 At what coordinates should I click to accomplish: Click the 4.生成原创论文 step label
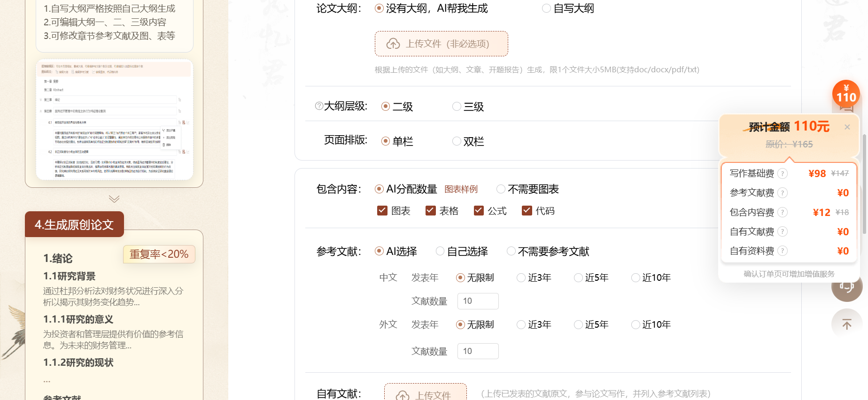pyautogui.click(x=74, y=224)
